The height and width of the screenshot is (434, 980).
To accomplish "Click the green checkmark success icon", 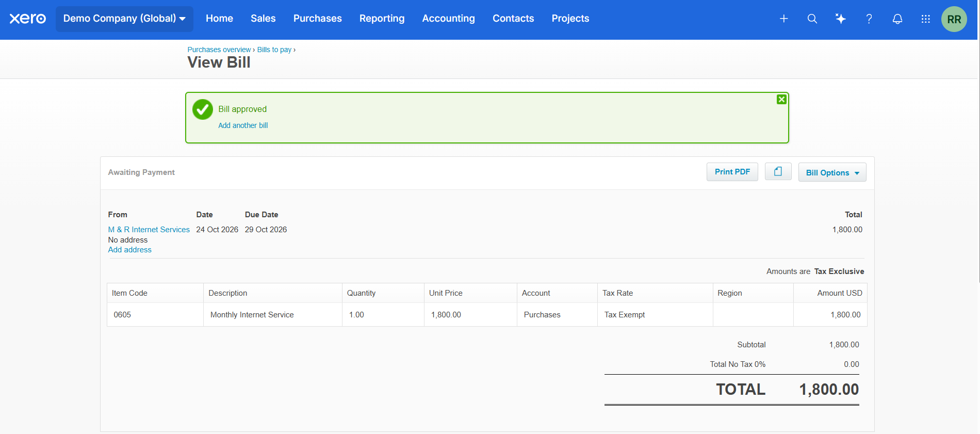I will [203, 109].
